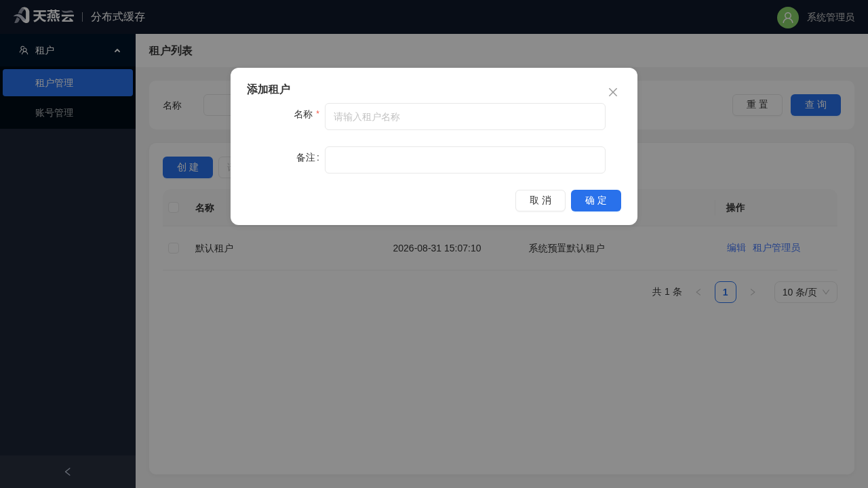
Task: Click the 查询 button
Action: pyautogui.click(x=816, y=105)
